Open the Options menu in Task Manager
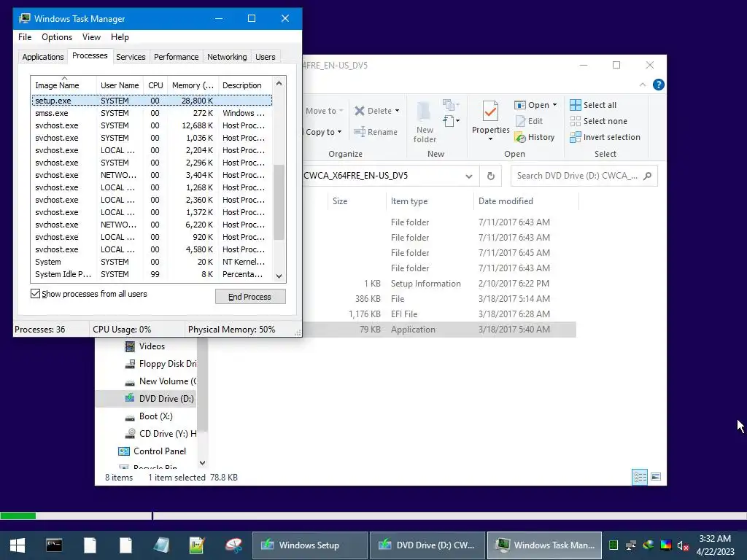747x560 pixels. coord(57,37)
